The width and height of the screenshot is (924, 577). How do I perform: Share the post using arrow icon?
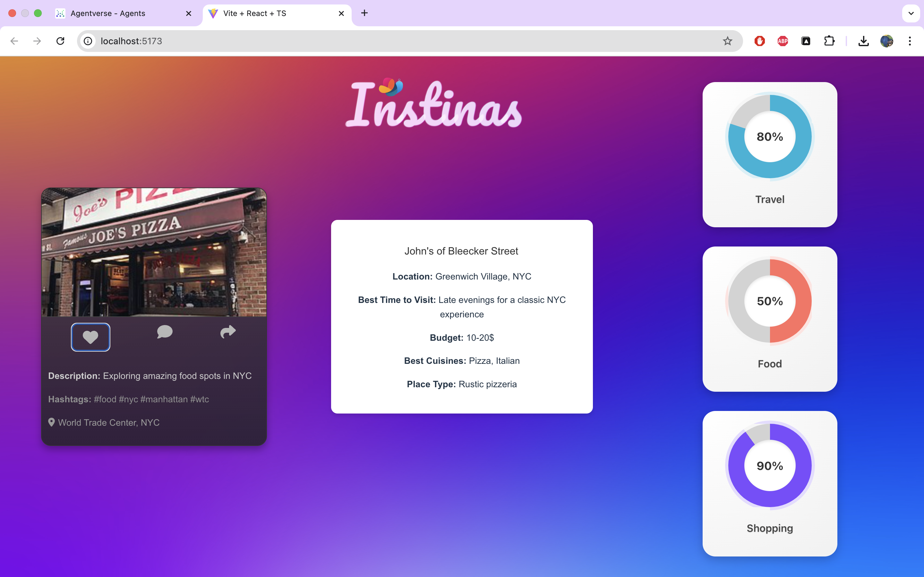point(228,332)
